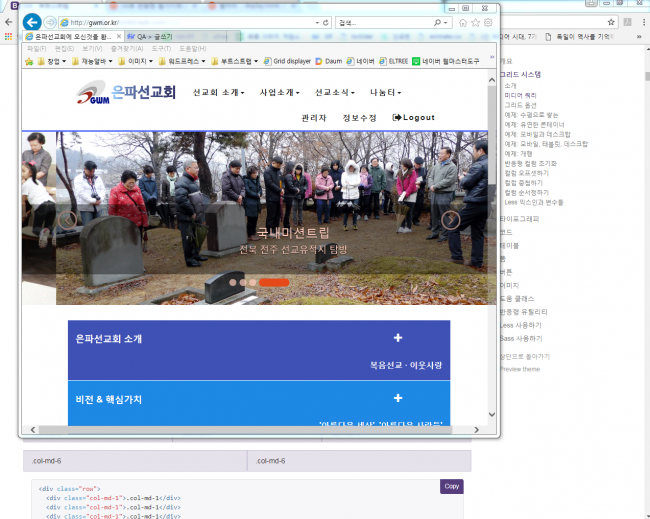Open the 독일이 역사를 기억 bookmark
This screenshot has height=519, width=650.
point(579,37)
